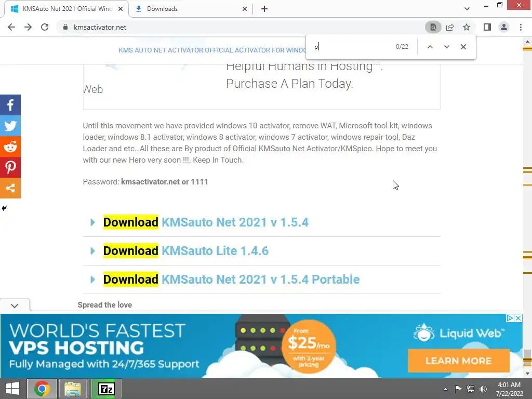The image size is (532, 399).
Task: Open the volume control tray icon
Action: tap(483, 389)
